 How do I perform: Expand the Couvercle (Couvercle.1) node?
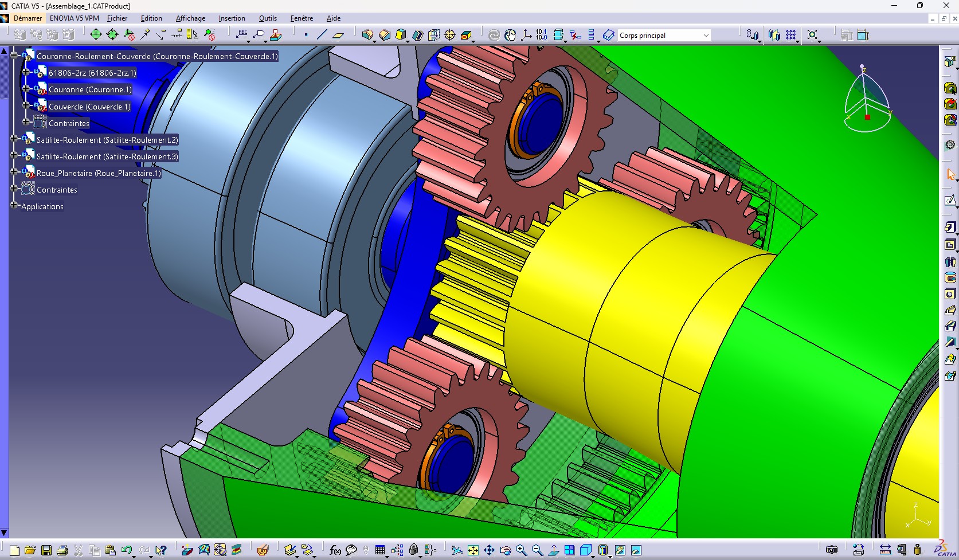[x=26, y=105]
